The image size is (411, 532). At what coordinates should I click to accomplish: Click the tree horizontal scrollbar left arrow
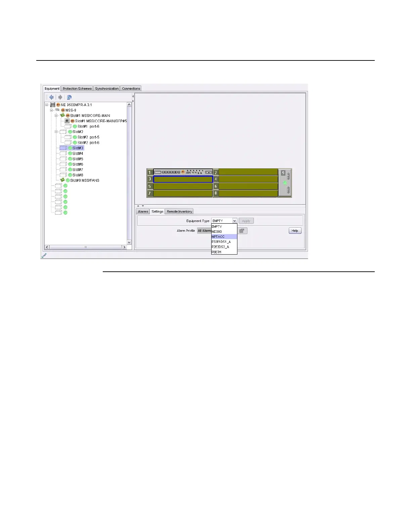(47, 247)
